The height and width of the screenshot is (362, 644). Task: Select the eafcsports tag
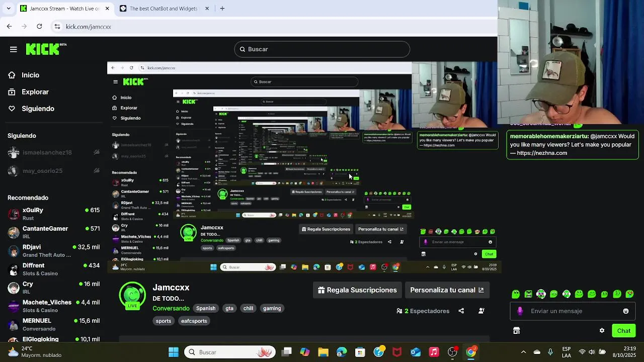tap(194, 321)
